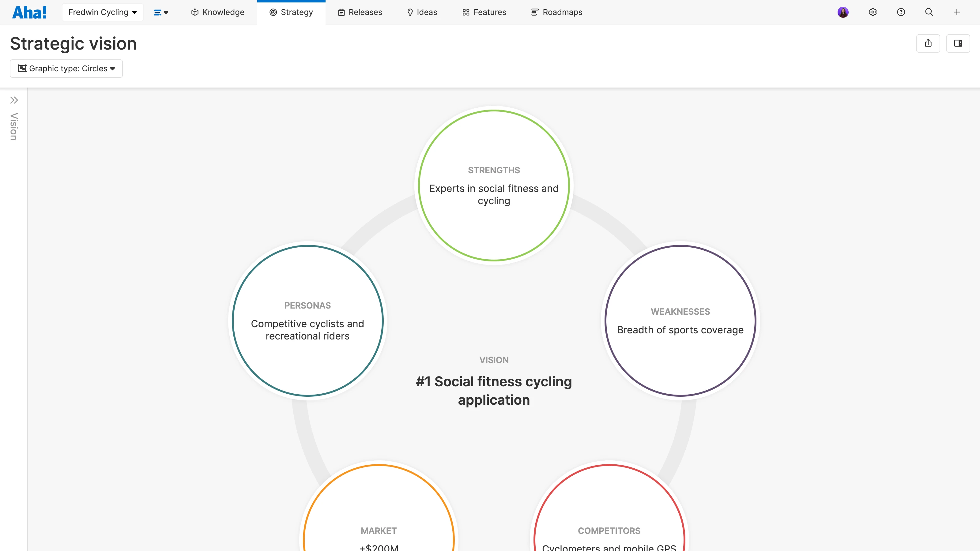Open the settings gear icon

(873, 12)
